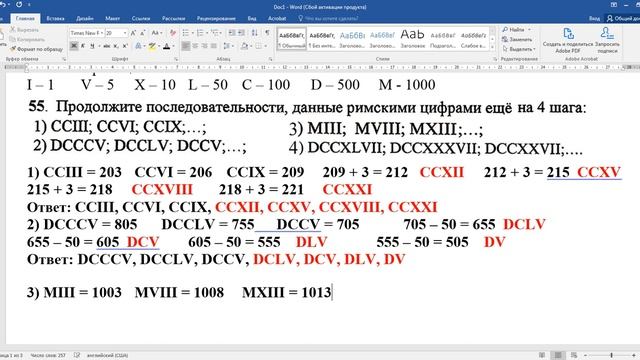Insert a numbered list
This screenshot has width=640, height=360.
tap(200, 33)
